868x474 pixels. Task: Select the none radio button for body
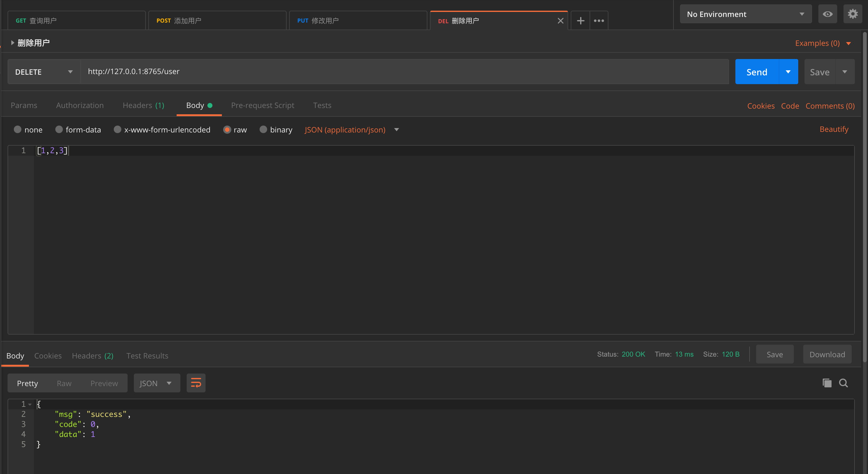pyautogui.click(x=18, y=130)
